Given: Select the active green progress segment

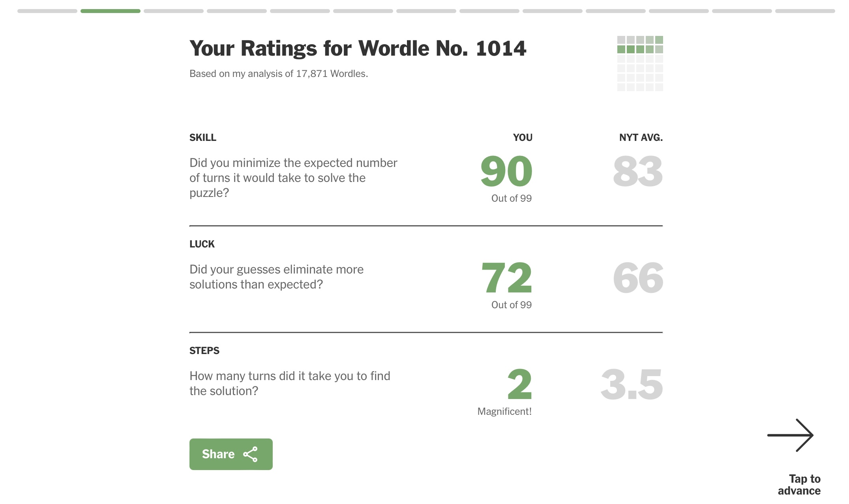Looking at the screenshot, I should click(111, 11).
